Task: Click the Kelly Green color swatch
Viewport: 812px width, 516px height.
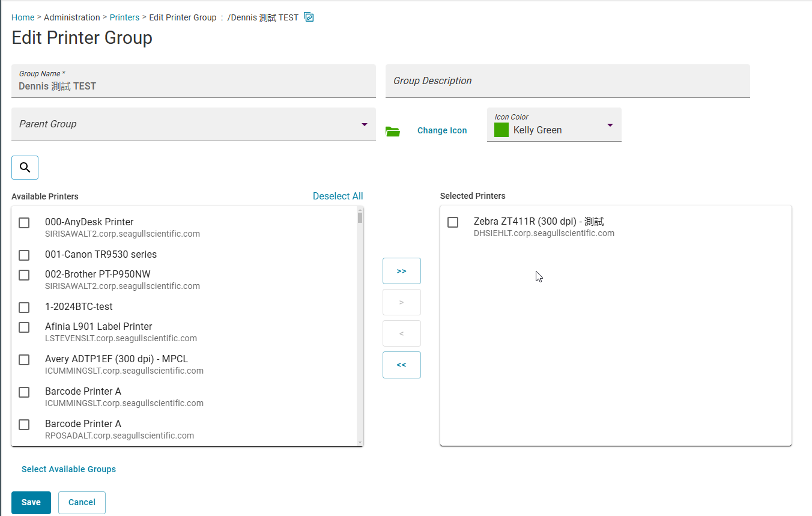Action: 501,130
